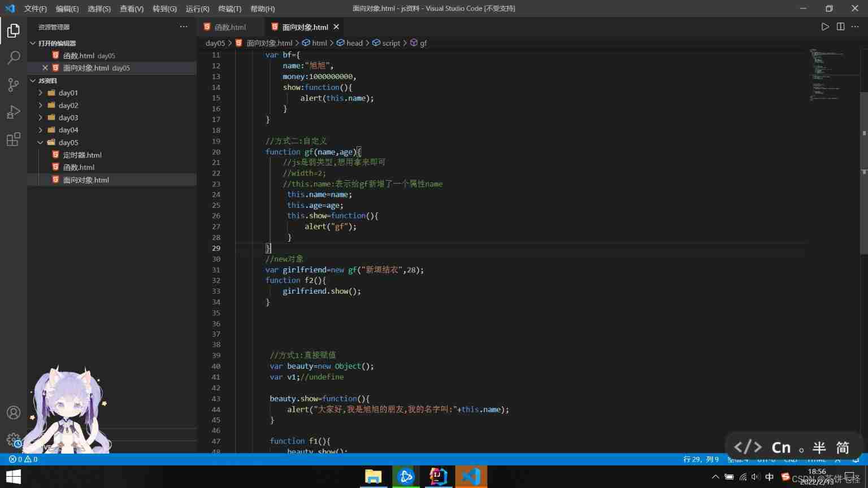Open the blue app icon beside File Explorer
The image size is (868, 488).
tap(406, 477)
